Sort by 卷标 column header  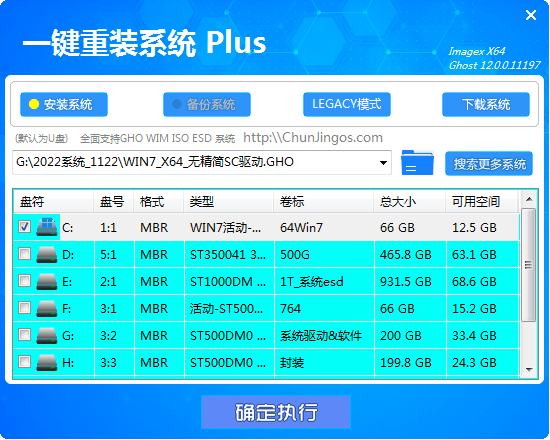pos(323,202)
